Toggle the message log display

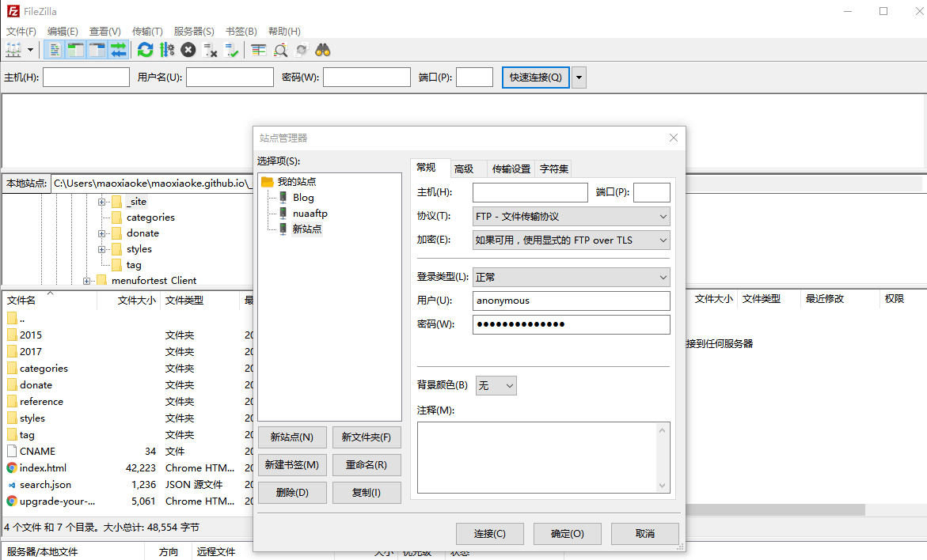[54, 49]
